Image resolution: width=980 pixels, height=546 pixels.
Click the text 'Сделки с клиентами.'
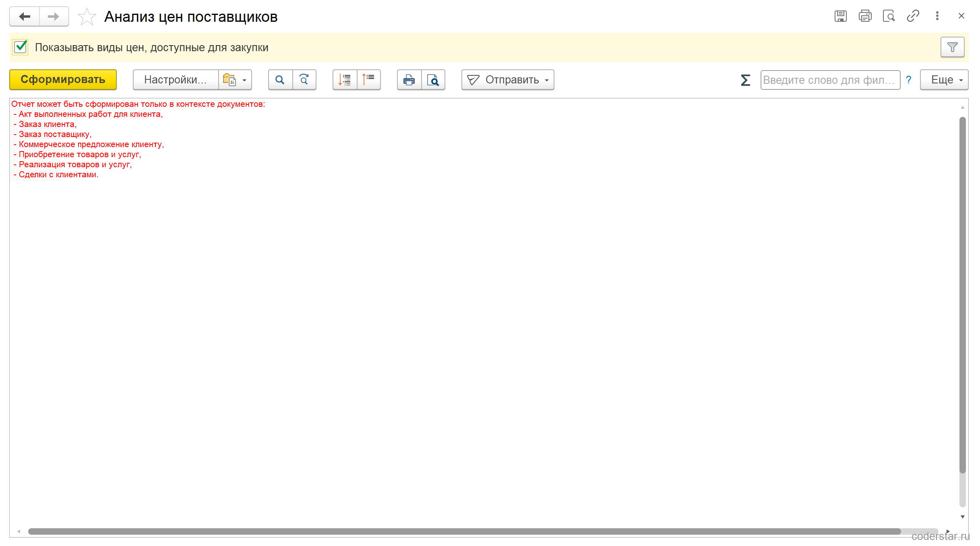pos(58,174)
